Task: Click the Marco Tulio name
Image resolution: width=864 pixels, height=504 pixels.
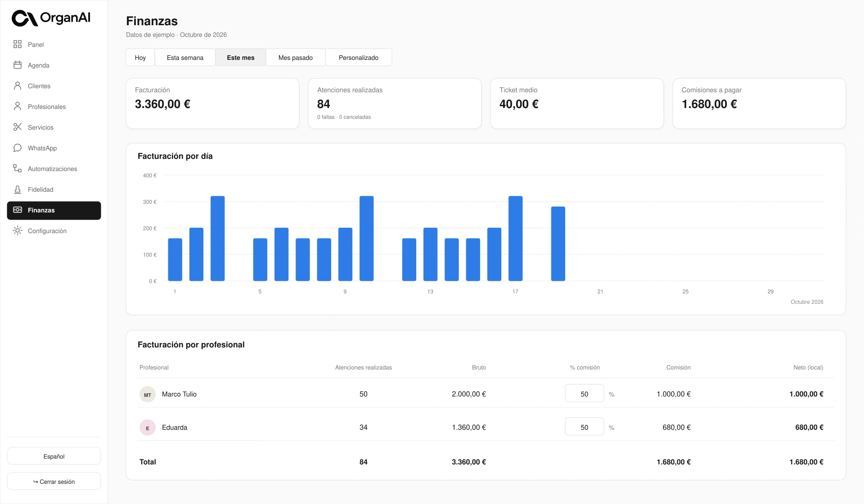Action: click(x=179, y=394)
